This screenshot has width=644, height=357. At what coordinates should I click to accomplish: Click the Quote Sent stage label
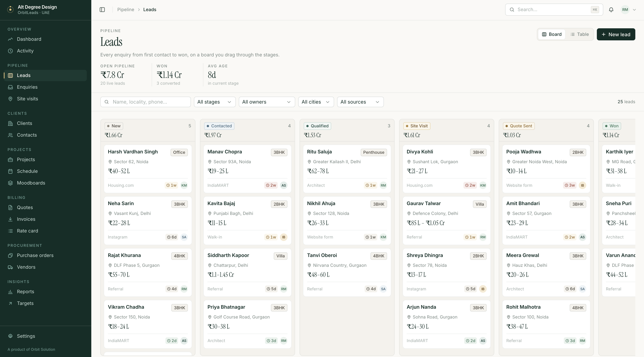[519, 126]
